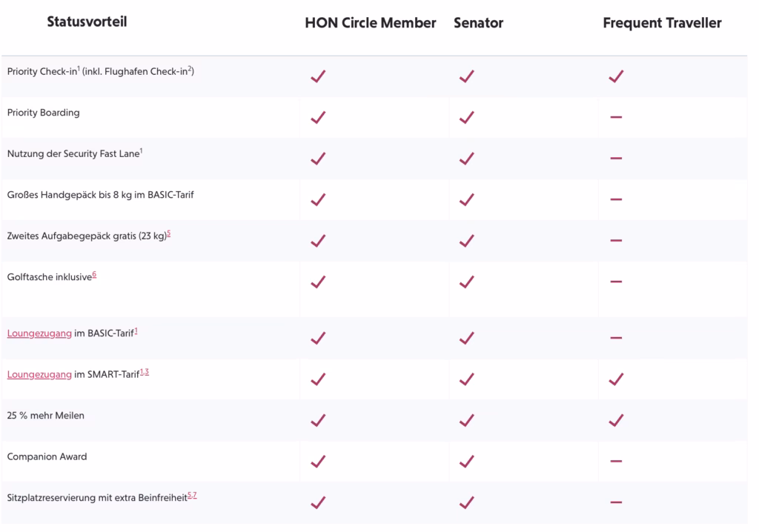Click Frequent Traveller dash for Companion Award
The width and height of the screenshot is (759, 532).
pos(616,461)
